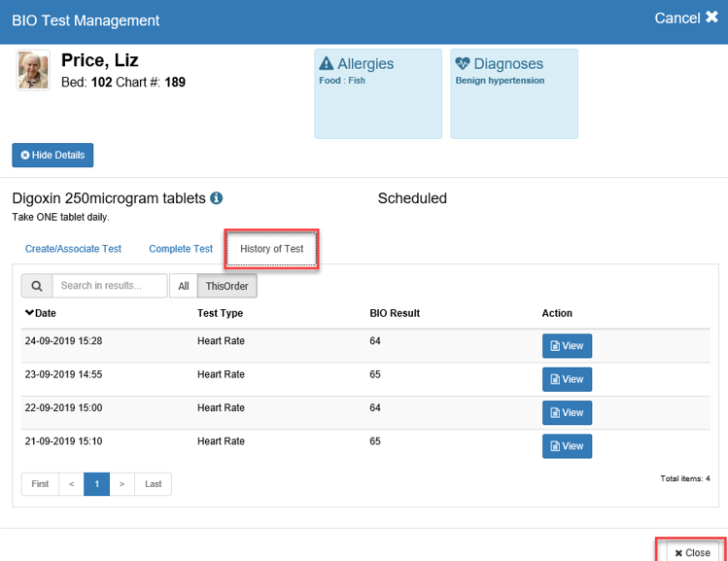Hide the patient details
The width and height of the screenshot is (728, 561).
(x=52, y=155)
